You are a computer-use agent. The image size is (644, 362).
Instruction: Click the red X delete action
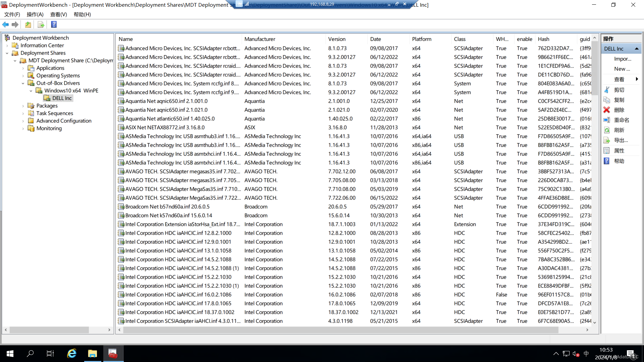pyautogui.click(x=607, y=110)
